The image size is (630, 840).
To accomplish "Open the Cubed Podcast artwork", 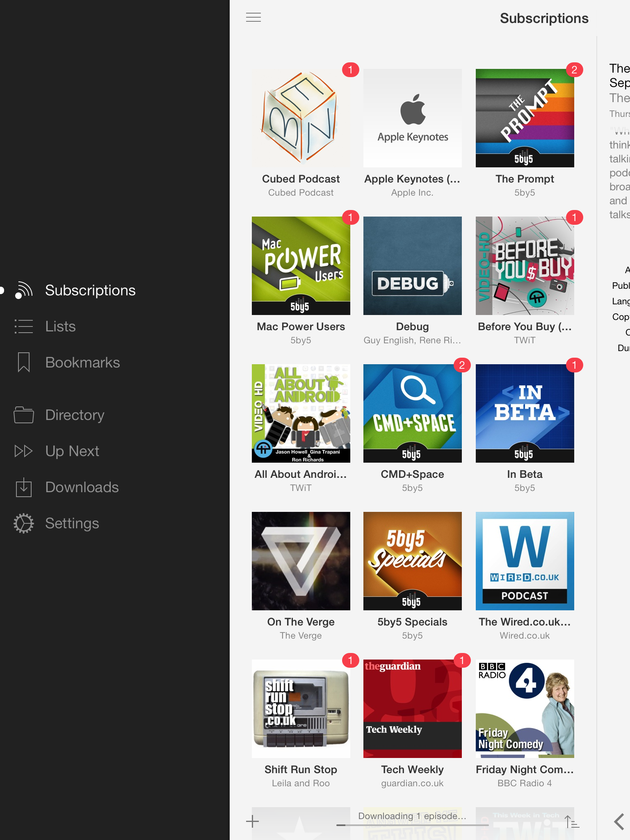I will (x=301, y=118).
